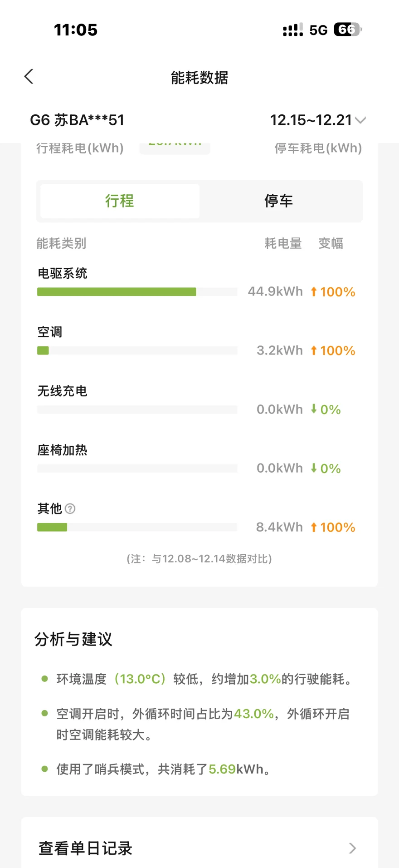Tap the 电驱系统 green progress bar
Viewport: 399px width, 868px height.
point(117,292)
